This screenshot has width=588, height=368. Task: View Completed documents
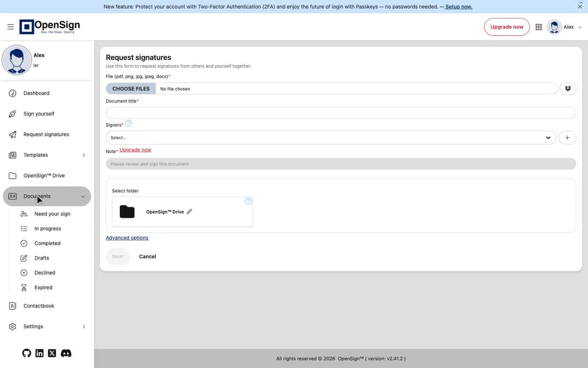click(47, 243)
